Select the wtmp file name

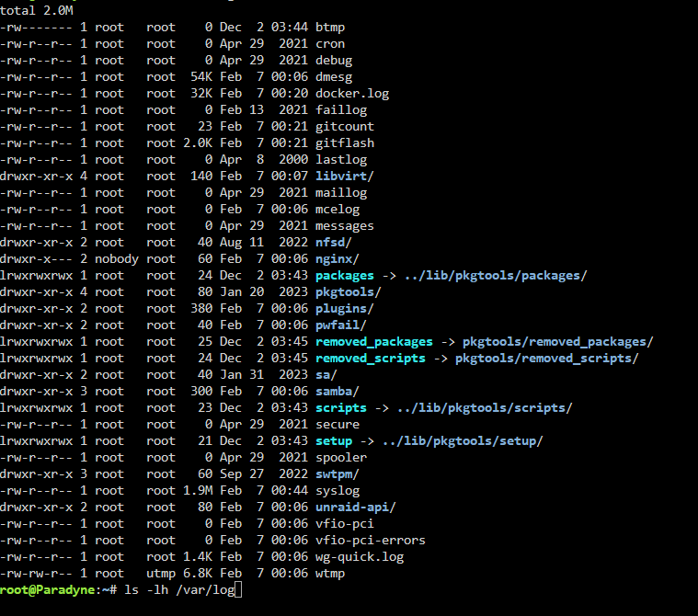[330, 574]
